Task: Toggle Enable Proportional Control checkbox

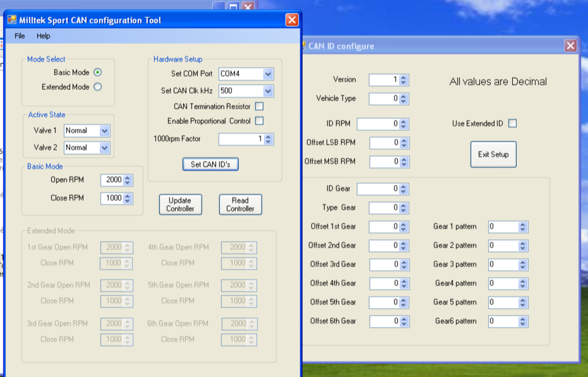Action: 259,121
